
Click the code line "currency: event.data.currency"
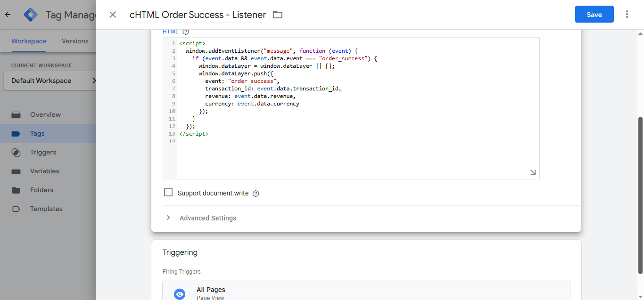click(x=252, y=104)
